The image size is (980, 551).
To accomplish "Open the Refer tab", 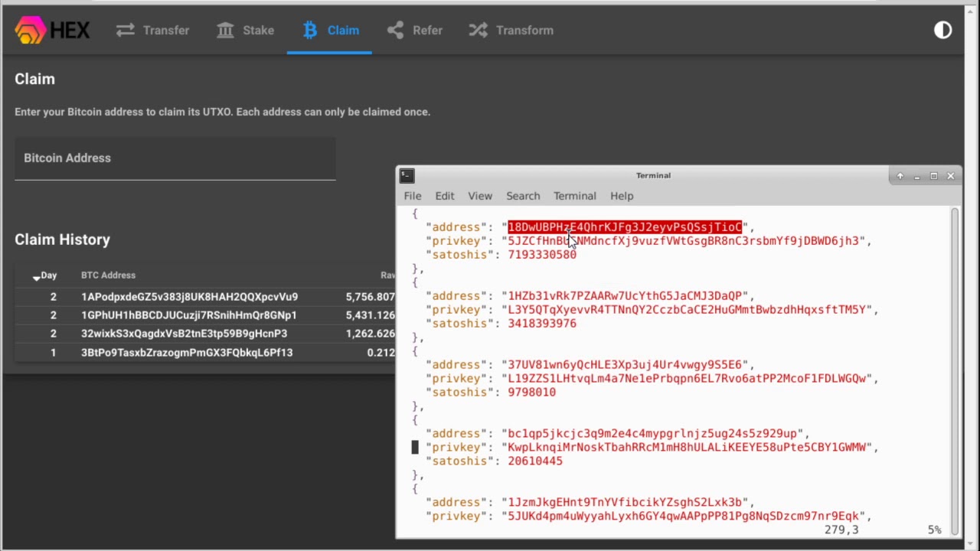I will coord(415,31).
